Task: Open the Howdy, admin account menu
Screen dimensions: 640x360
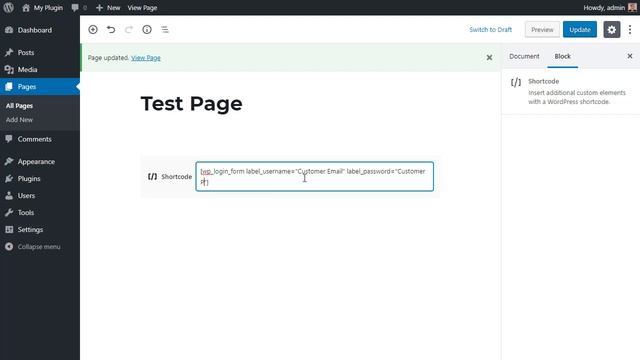Action: coord(610,7)
